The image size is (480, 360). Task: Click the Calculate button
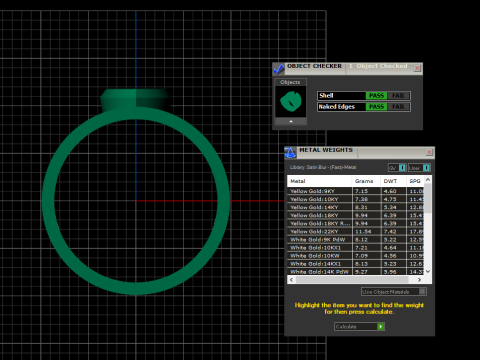coord(359,326)
